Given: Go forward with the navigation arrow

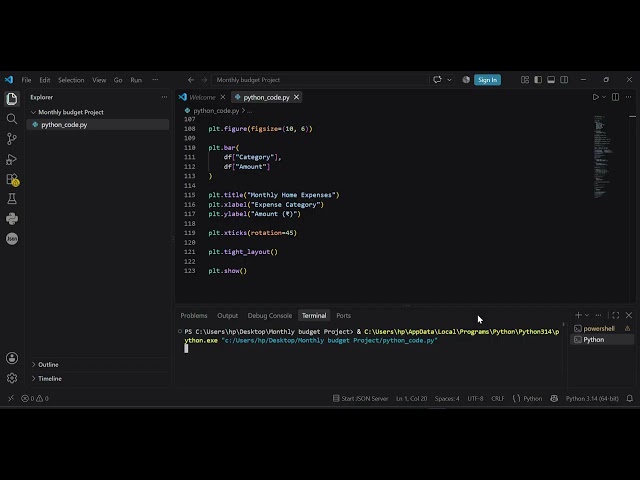Looking at the screenshot, I should point(204,80).
